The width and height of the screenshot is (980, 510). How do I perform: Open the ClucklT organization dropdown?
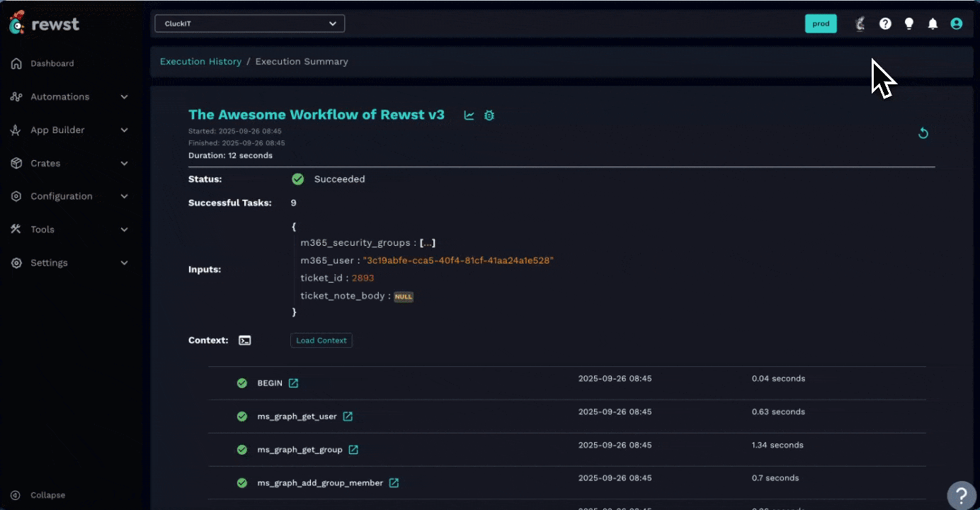tap(249, 23)
